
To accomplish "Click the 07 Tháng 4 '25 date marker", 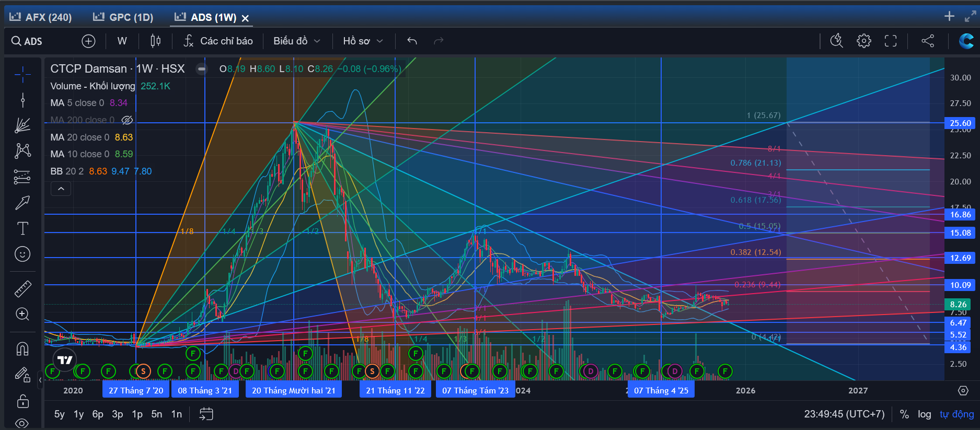I will pyautogui.click(x=661, y=390).
